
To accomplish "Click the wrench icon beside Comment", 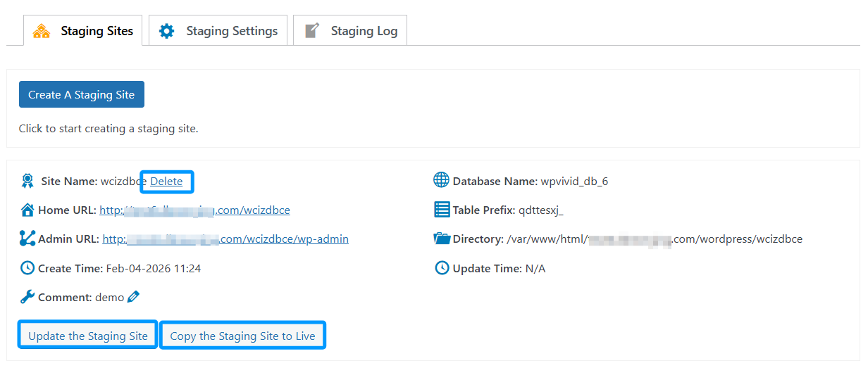I will 27,297.
